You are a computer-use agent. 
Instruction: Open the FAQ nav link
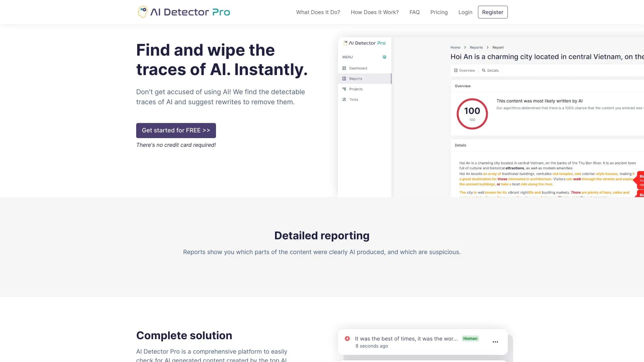(x=415, y=12)
